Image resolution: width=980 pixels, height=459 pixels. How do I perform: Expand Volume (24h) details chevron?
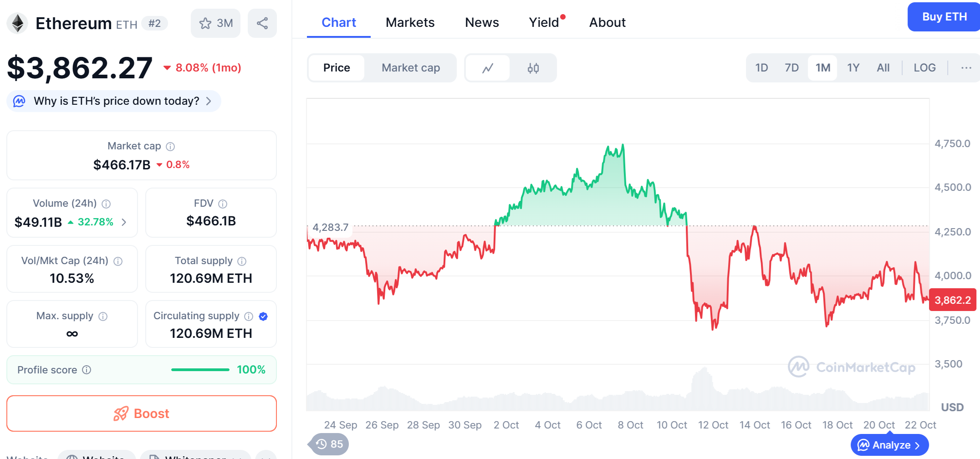pyautogui.click(x=124, y=222)
